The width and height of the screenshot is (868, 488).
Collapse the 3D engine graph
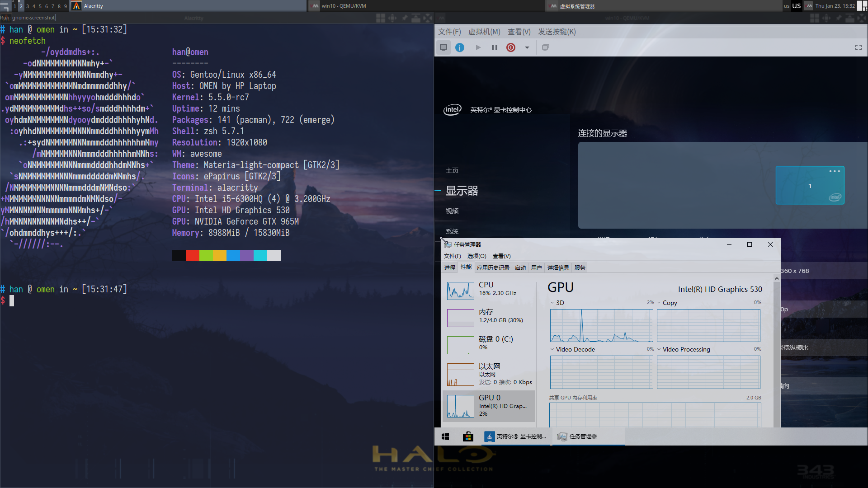click(x=552, y=302)
